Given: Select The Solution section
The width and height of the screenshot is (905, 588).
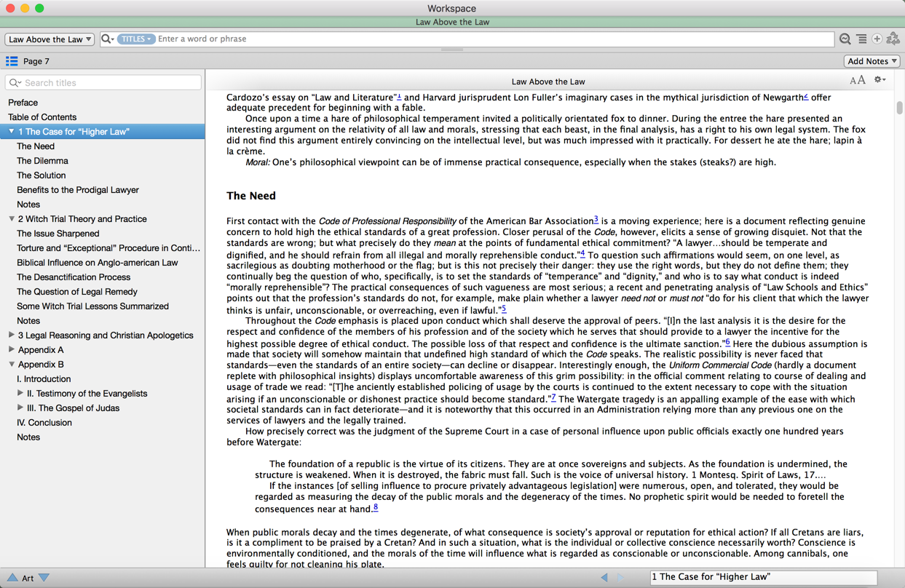Looking at the screenshot, I should pyautogui.click(x=41, y=175).
